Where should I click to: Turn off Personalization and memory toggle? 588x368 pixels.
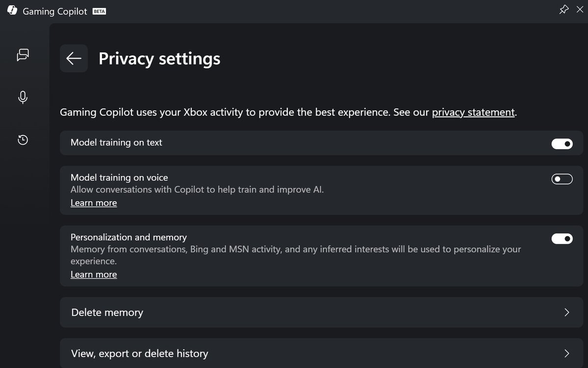(x=562, y=239)
